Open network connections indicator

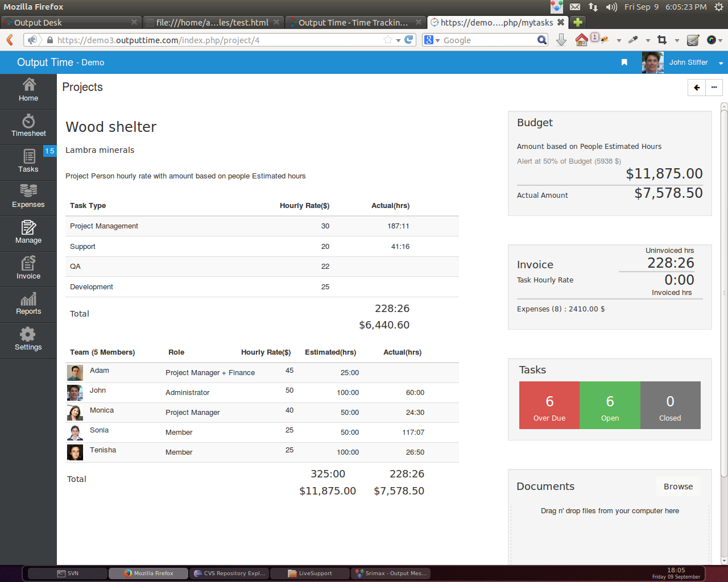[593, 7]
